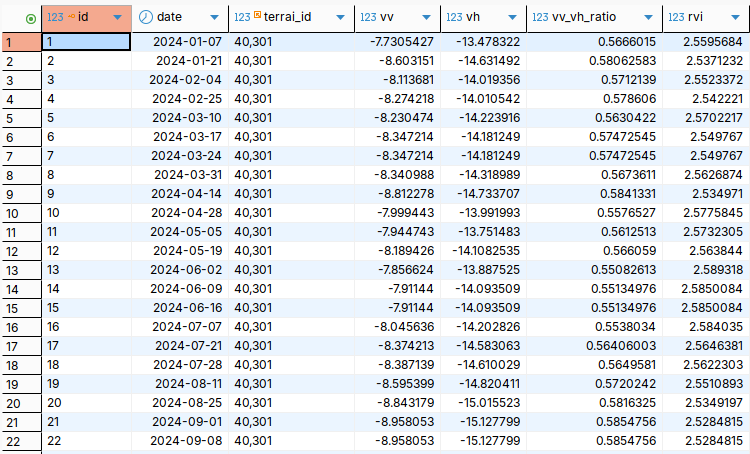Click date cell 2024-03-31
Image resolution: width=750 pixels, height=454 pixels.
(180, 175)
